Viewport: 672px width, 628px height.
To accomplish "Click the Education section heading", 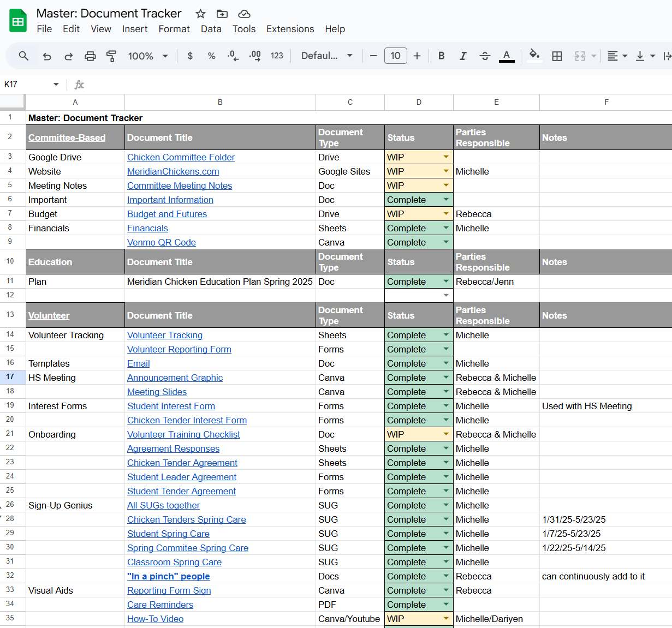I will point(50,262).
